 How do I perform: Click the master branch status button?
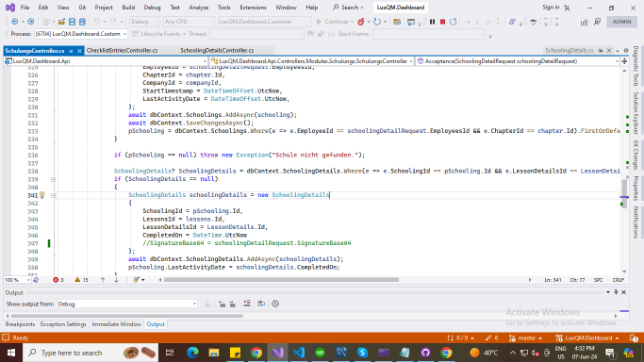(526, 338)
